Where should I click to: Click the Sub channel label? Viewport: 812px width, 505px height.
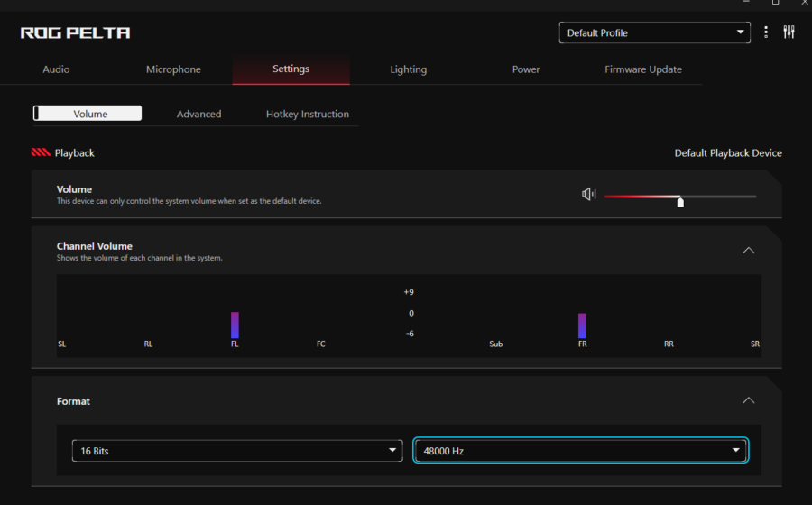click(x=495, y=344)
